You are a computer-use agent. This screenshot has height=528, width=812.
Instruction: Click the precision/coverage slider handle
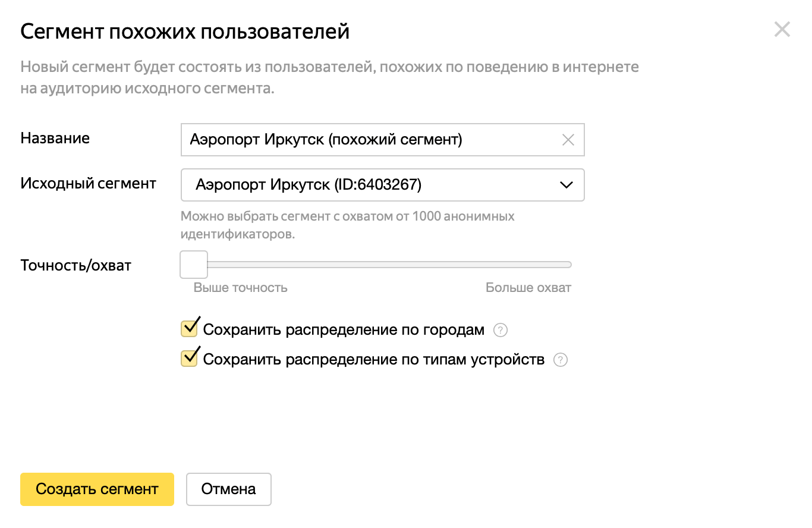click(x=193, y=264)
